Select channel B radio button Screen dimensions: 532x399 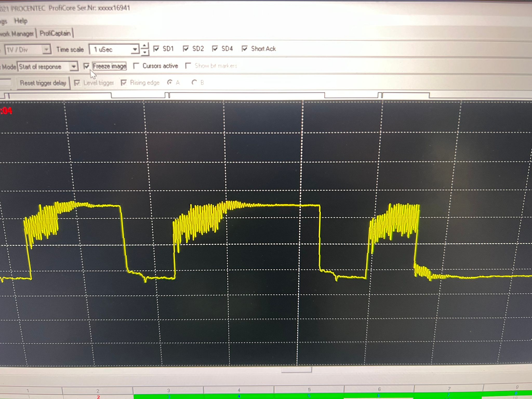click(194, 82)
